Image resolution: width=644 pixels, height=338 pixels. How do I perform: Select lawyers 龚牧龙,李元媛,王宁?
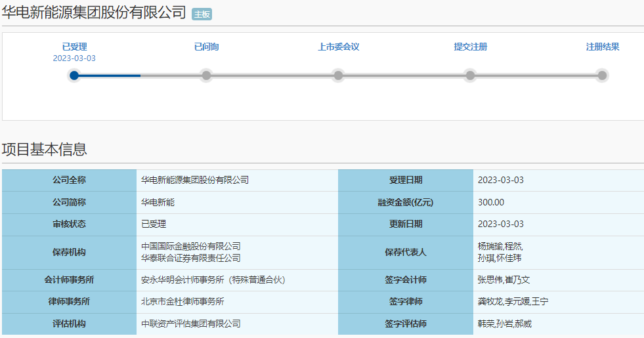513,302
